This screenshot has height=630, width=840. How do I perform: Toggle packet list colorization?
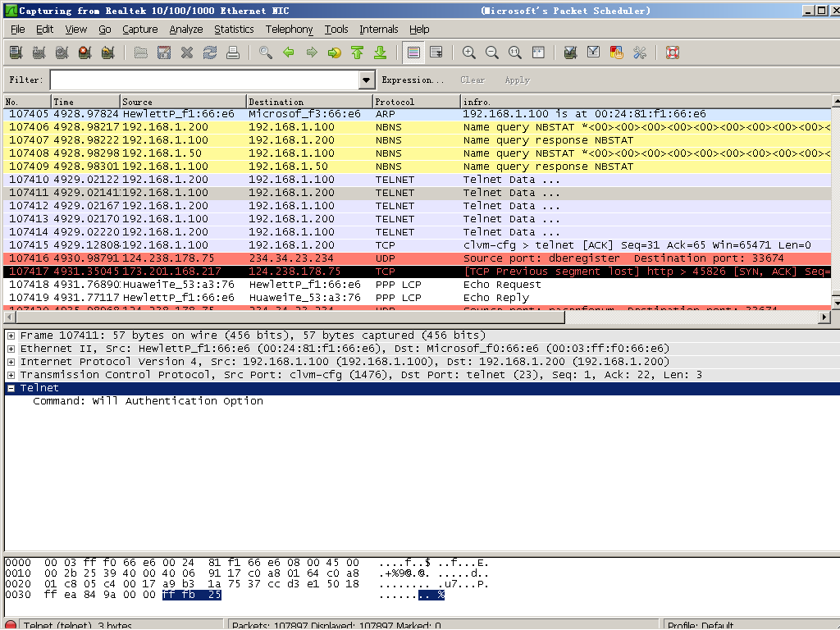pyautogui.click(x=413, y=52)
